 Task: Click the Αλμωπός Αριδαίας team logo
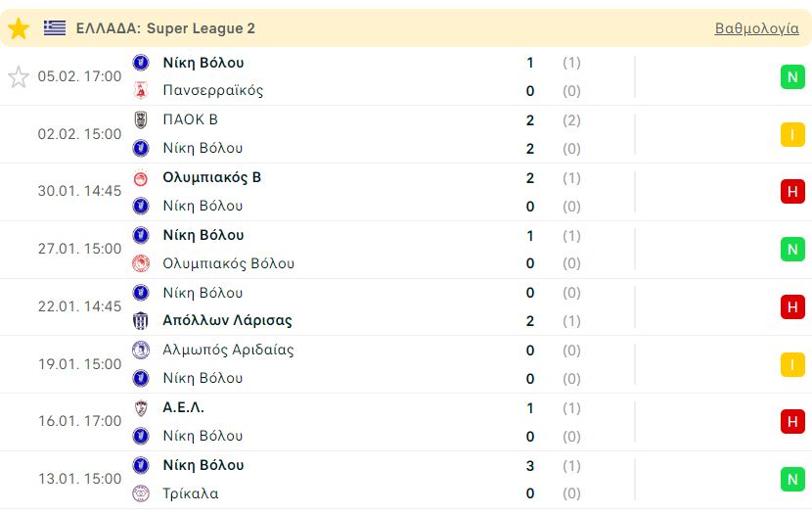click(x=141, y=350)
